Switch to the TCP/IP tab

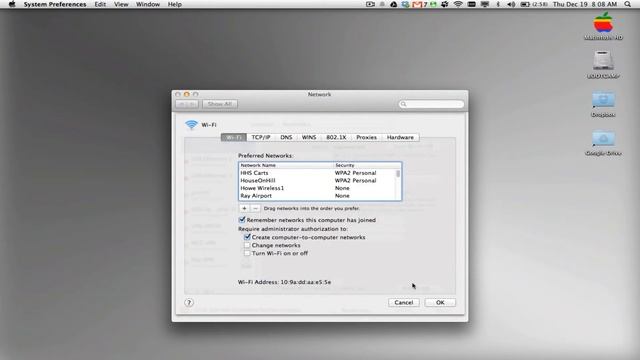pos(261,137)
